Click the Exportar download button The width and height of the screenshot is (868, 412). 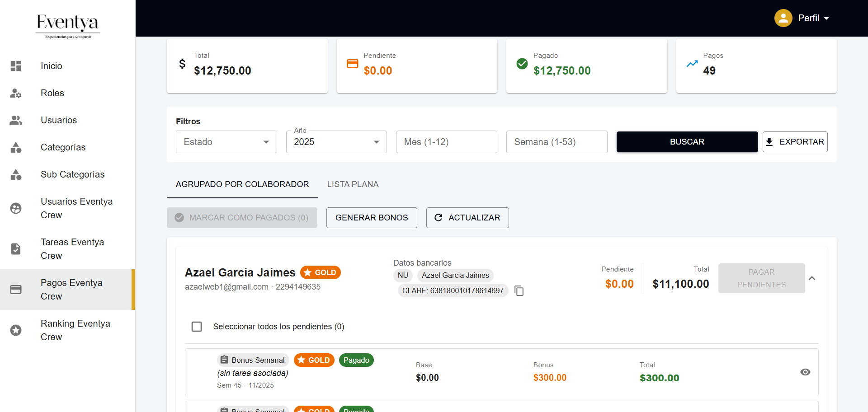pos(795,142)
